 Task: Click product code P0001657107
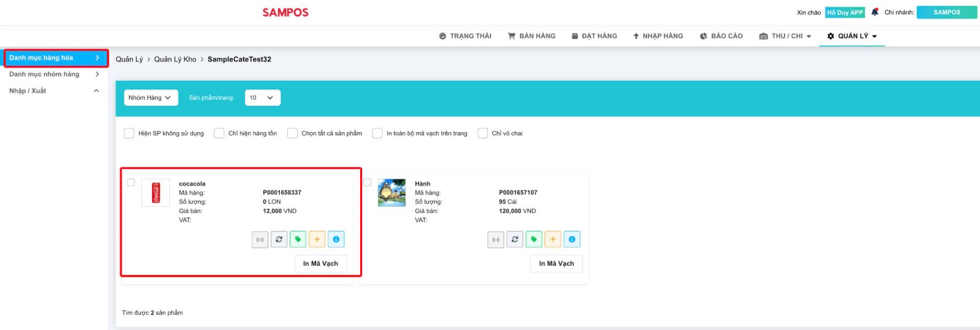pyautogui.click(x=518, y=193)
